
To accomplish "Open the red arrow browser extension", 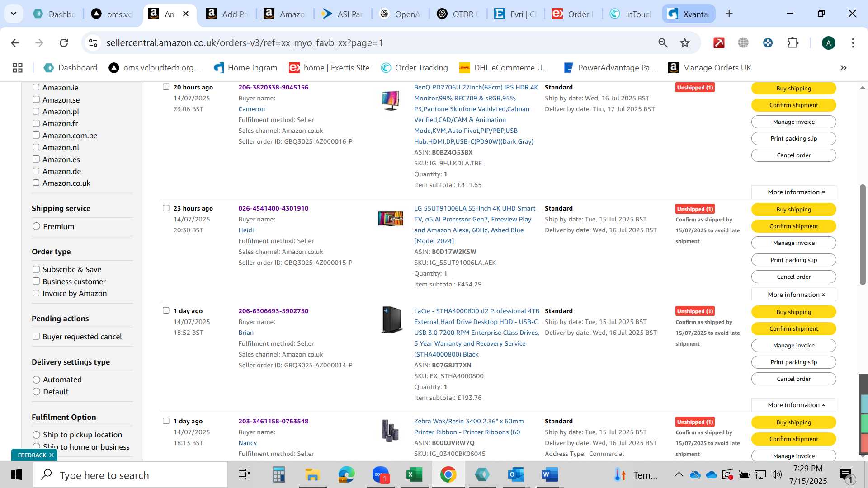I will coord(719,43).
